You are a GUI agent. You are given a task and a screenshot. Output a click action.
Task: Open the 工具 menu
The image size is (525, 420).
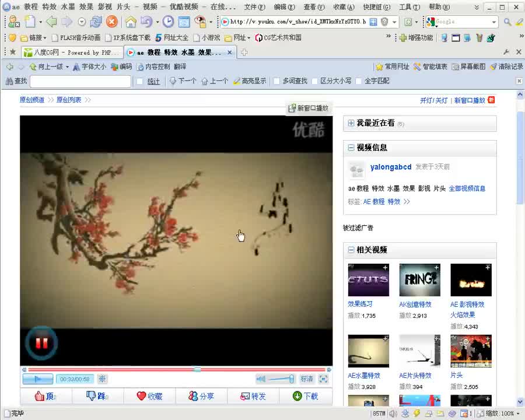(408, 7)
